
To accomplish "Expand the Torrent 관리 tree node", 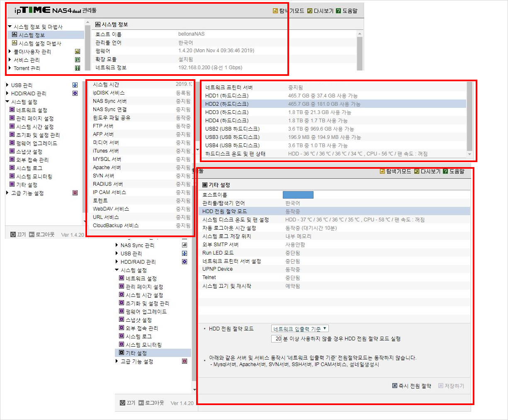I will pyautogui.click(x=10, y=68).
